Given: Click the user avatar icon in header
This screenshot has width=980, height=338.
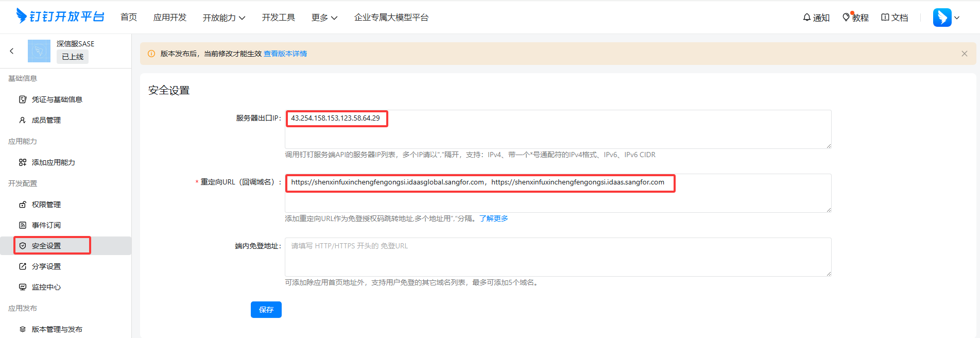Looking at the screenshot, I should [942, 18].
